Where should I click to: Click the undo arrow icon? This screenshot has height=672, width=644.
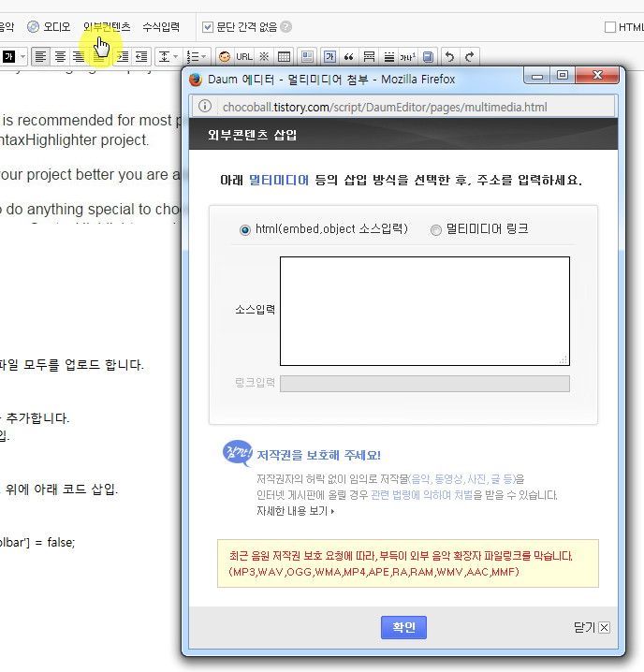click(449, 56)
